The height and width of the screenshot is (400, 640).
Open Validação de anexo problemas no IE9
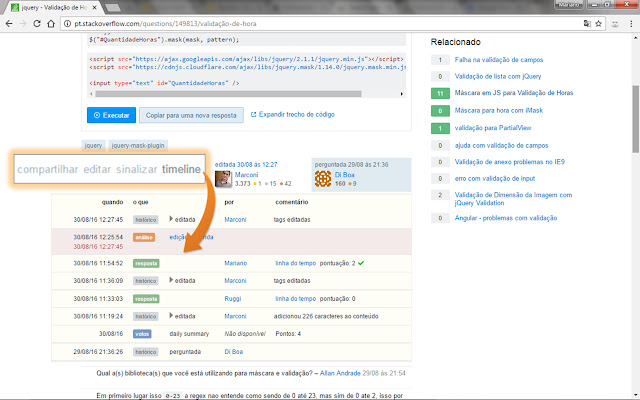tap(510, 162)
